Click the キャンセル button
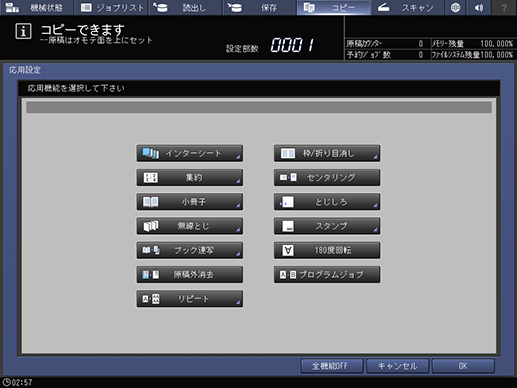The width and height of the screenshot is (517, 388). point(397,366)
